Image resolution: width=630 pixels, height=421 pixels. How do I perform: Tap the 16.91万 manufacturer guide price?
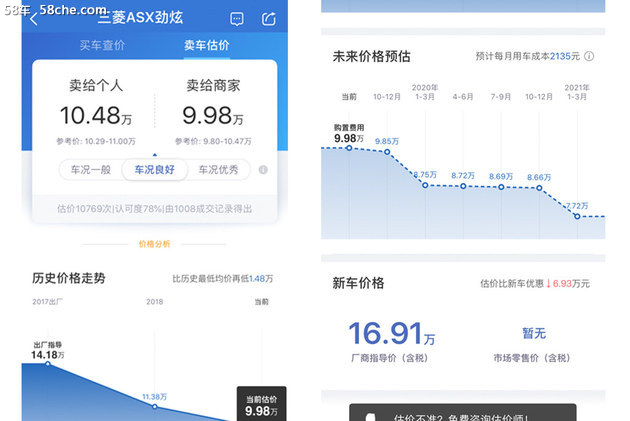[392, 333]
